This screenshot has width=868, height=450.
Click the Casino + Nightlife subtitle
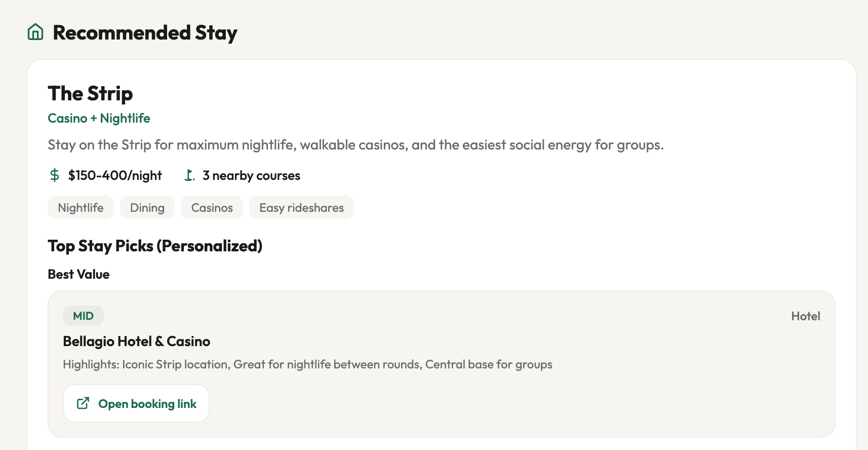click(x=99, y=119)
